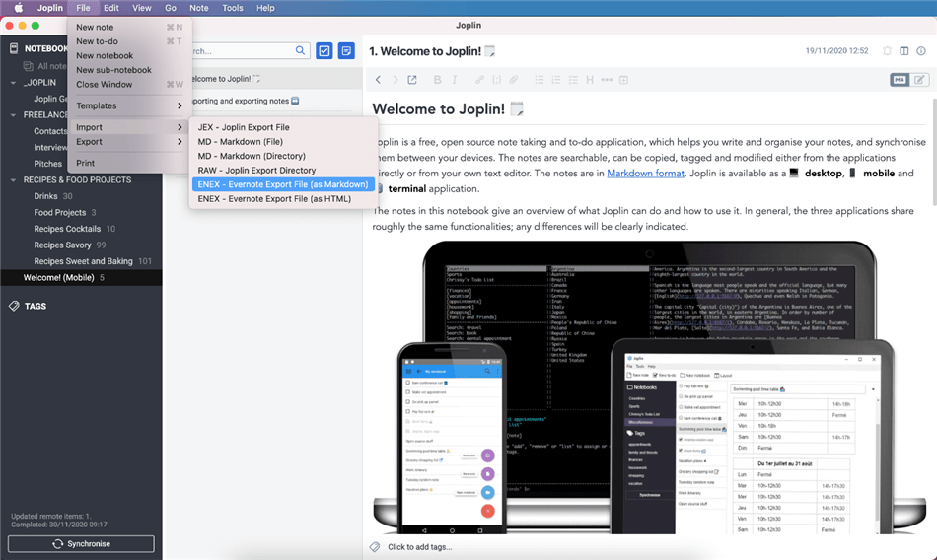Insert horizontal rule dots icon
The image size is (937, 560).
607,80
